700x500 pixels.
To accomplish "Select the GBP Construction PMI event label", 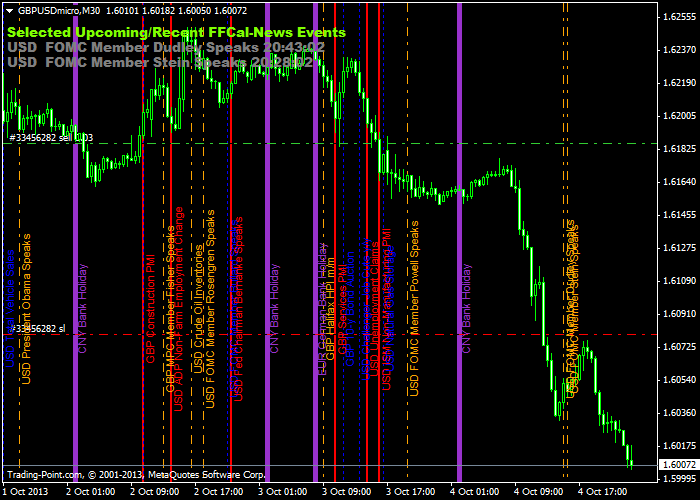I will (150, 308).
